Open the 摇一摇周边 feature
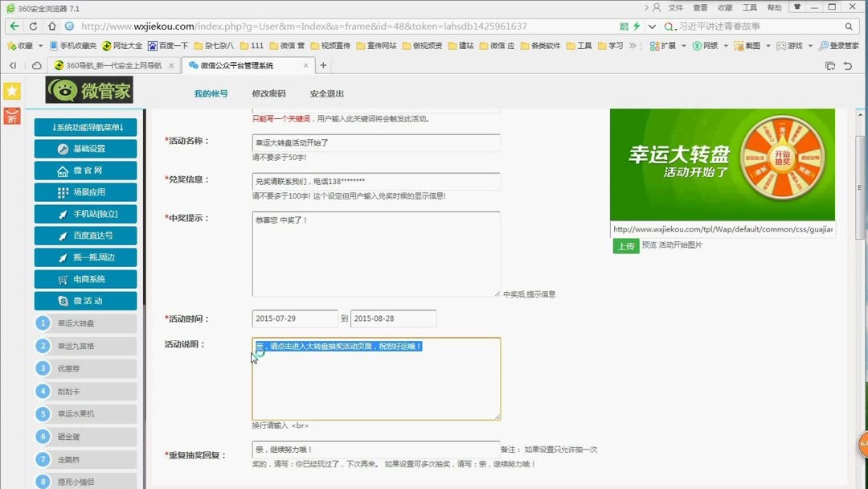The image size is (868, 489). point(85,257)
